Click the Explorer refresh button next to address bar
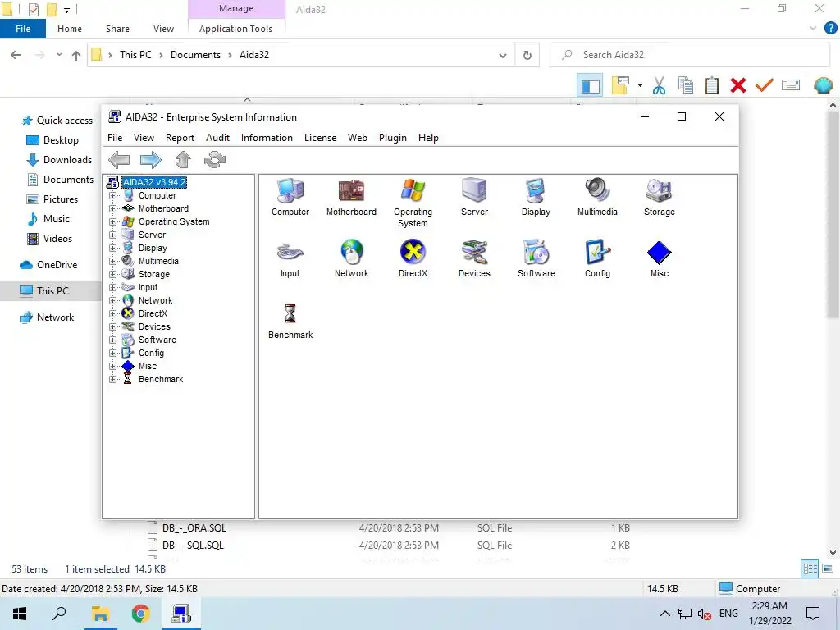The height and width of the screenshot is (630, 840). tap(527, 55)
